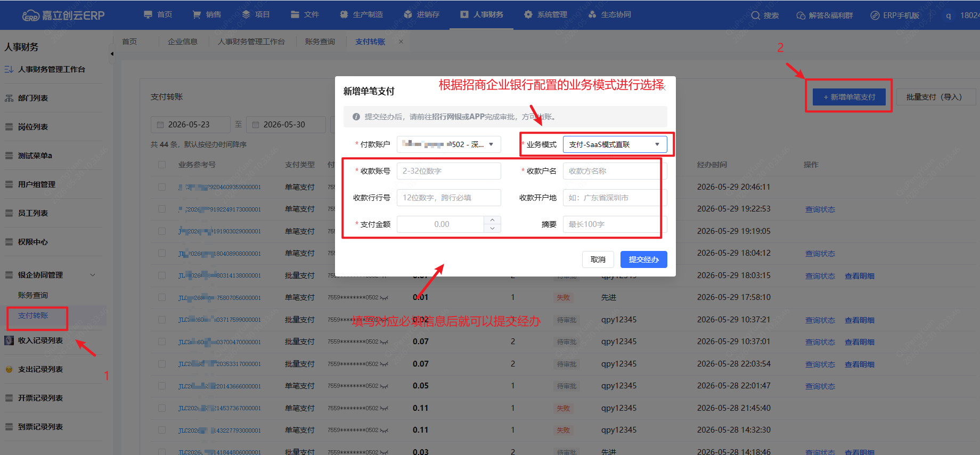Tick checkbox for row dated 2026-05-29 19:22:53

pos(162,209)
